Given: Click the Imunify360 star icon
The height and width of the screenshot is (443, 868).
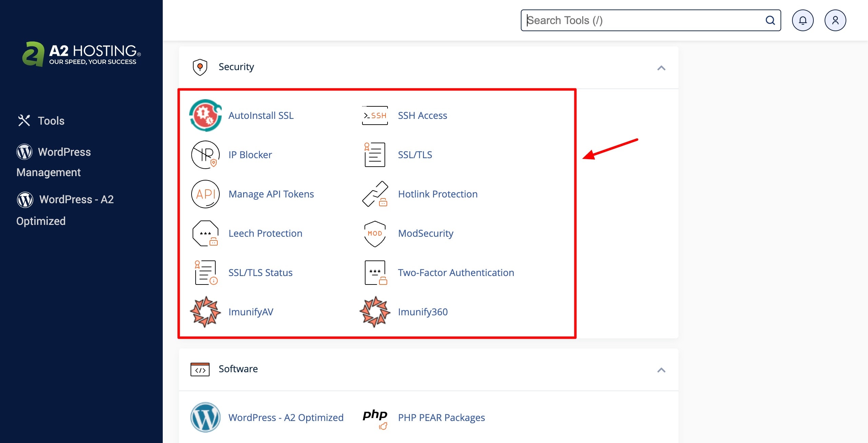Looking at the screenshot, I should (375, 312).
